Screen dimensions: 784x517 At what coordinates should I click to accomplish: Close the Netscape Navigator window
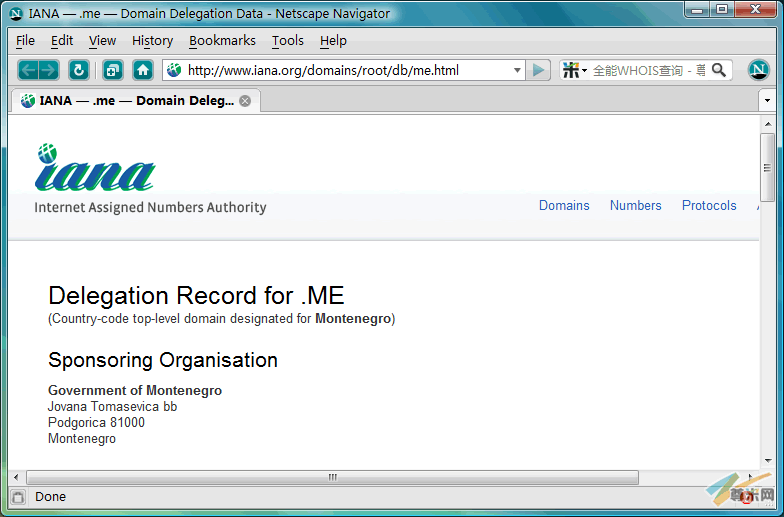[756, 9]
